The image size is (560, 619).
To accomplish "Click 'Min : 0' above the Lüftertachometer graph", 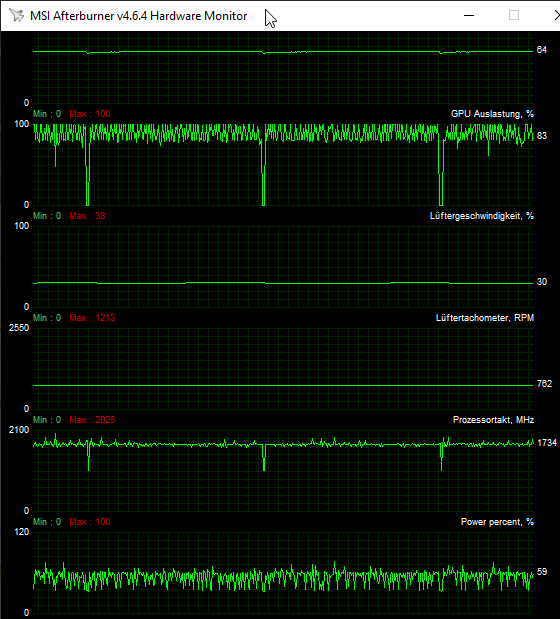I will point(47,318).
